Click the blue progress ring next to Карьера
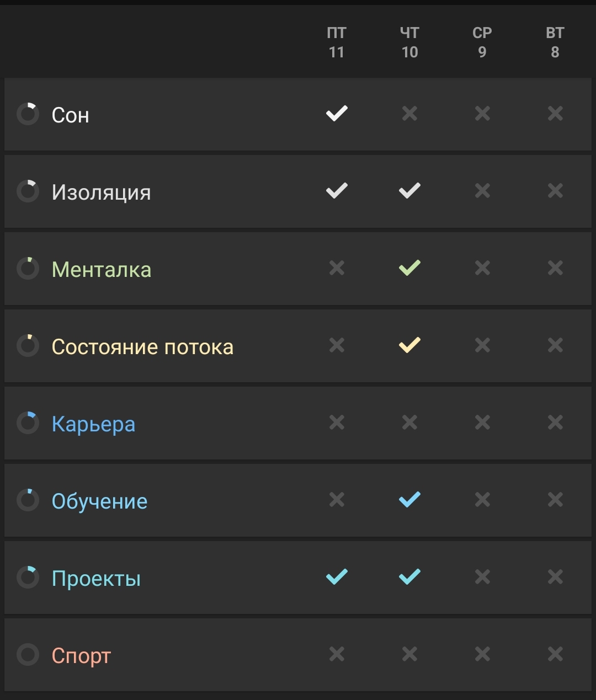This screenshot has height=700, width=596. (x=28, y=423)
